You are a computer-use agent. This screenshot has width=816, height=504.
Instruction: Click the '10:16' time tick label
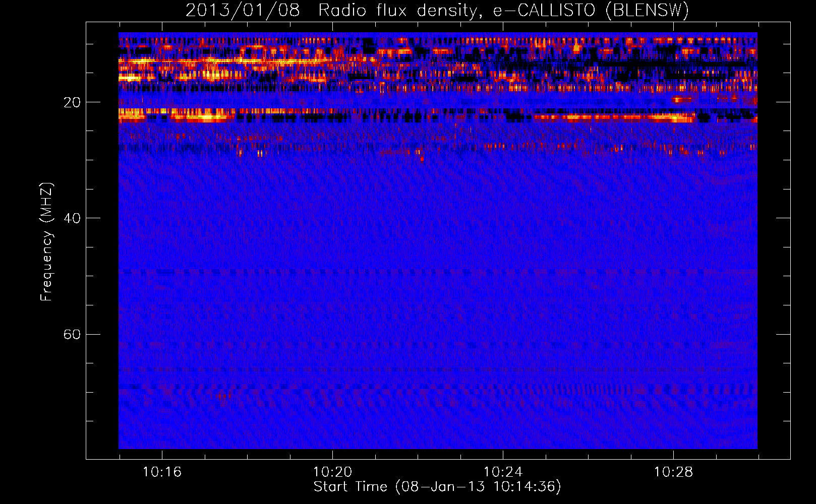tap(162, 472)
